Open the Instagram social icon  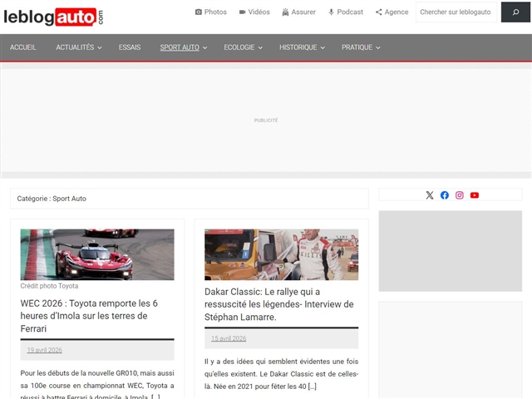[460, 195]
